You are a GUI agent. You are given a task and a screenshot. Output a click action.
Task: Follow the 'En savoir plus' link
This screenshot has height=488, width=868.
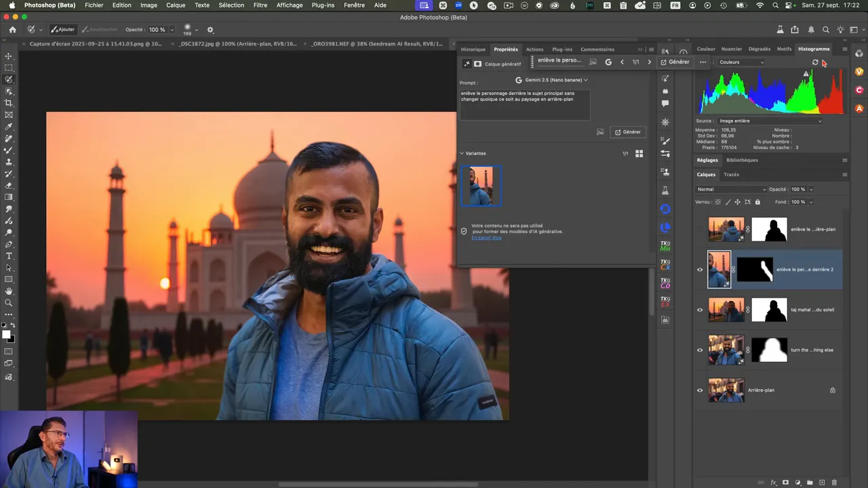click(486, 238)
